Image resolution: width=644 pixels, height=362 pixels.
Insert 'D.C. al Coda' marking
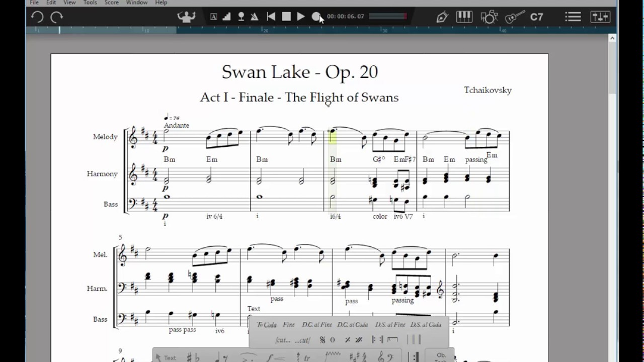tap(353, 325)
